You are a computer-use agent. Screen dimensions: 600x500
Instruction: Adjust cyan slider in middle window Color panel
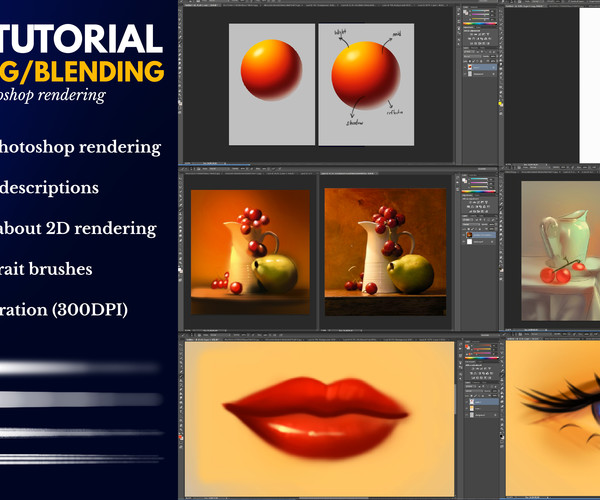(x=479, y=179)
